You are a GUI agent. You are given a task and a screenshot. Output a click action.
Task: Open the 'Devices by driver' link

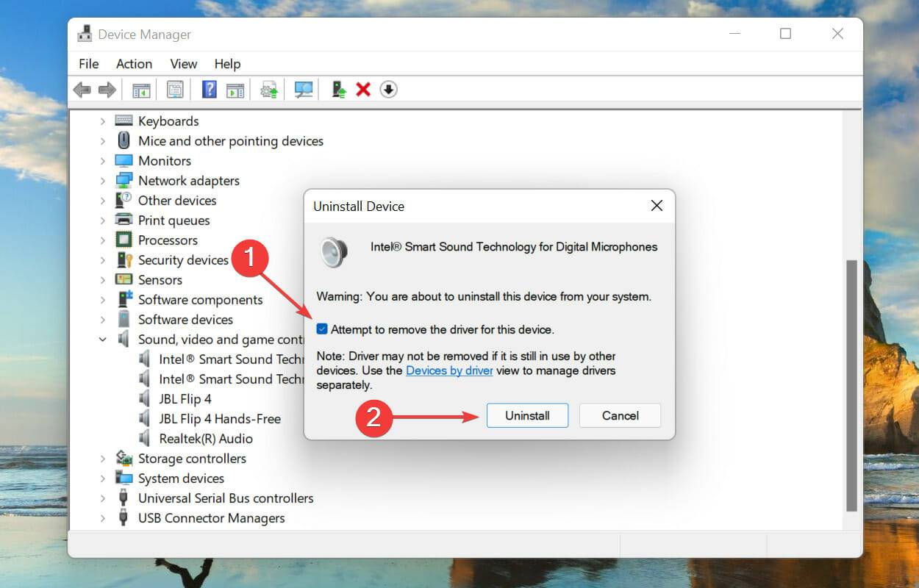[449, 370]
